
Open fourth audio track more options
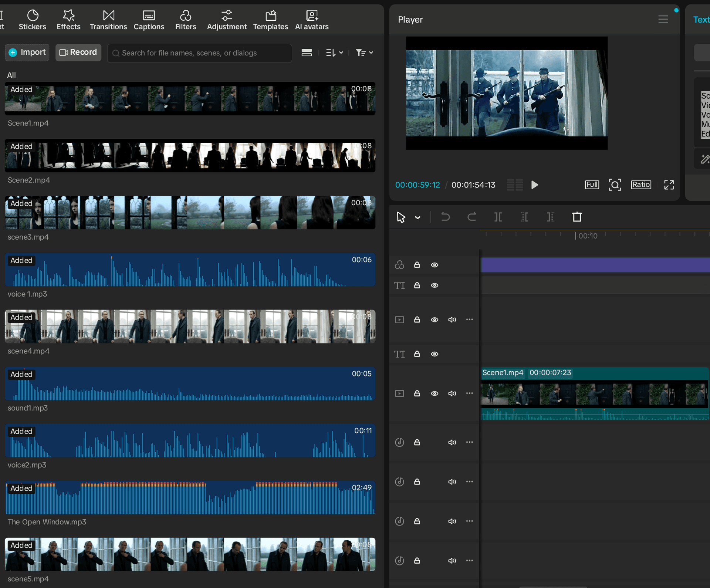click(x=469, y=560)
